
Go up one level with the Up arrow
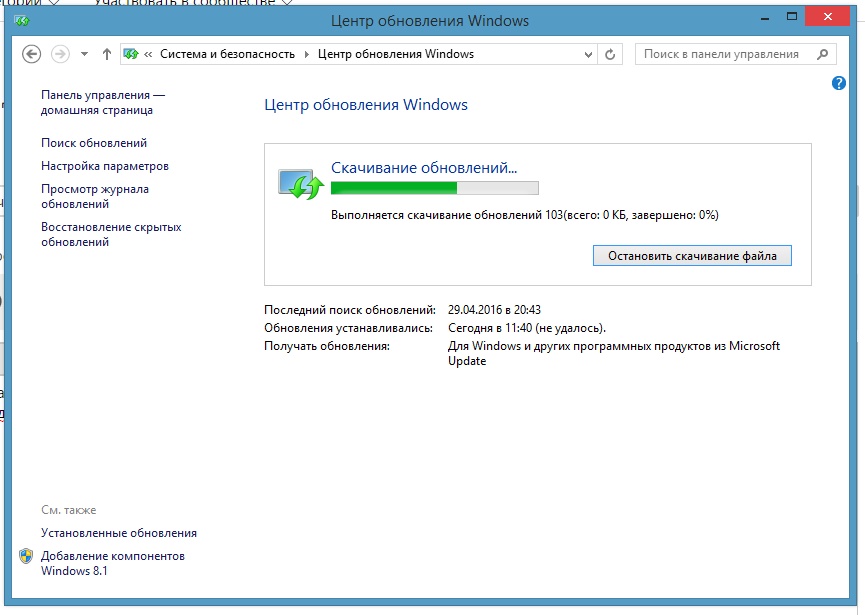(x=107, y=54)
